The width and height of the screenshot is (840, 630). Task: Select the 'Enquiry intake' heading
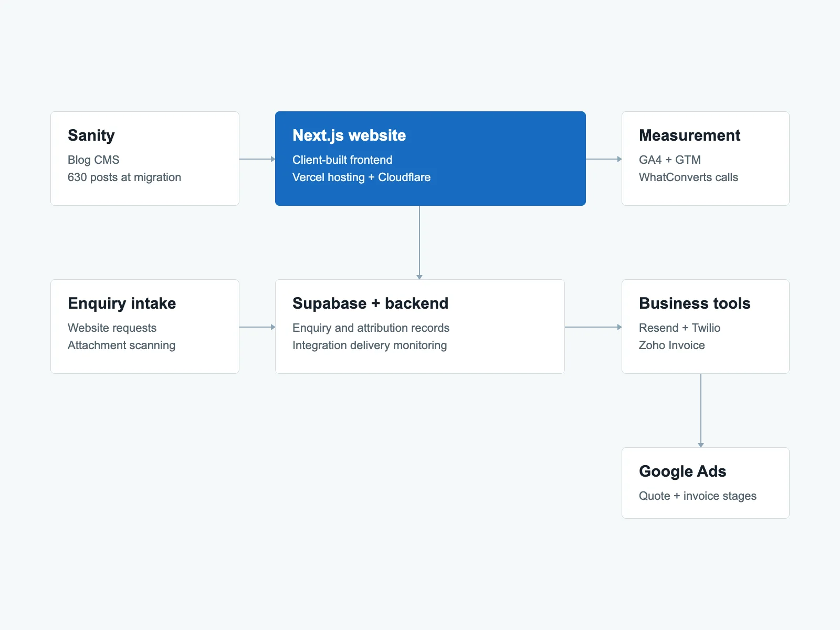[122, 303]
